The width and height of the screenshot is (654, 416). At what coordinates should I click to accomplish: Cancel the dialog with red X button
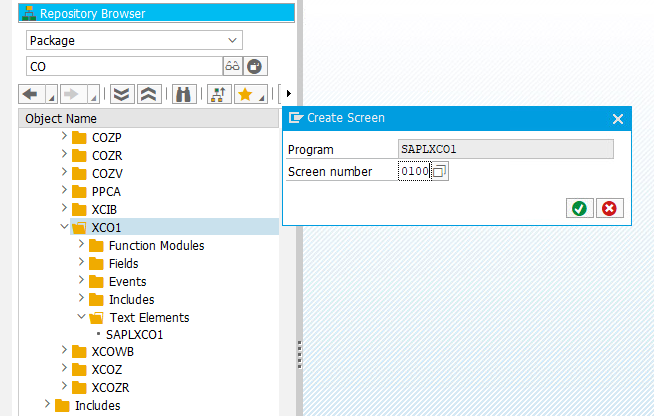coord(607,208)
